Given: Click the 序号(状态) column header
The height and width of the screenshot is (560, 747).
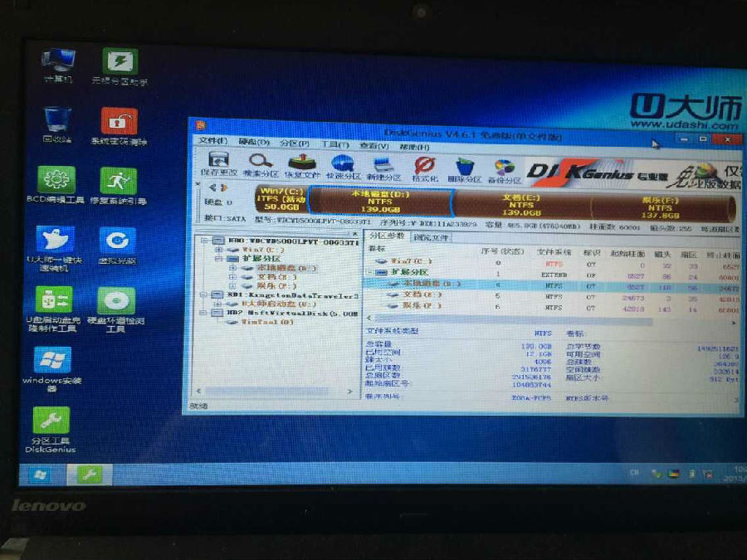Looking at the screenshot, I should [x=502, y=251].
